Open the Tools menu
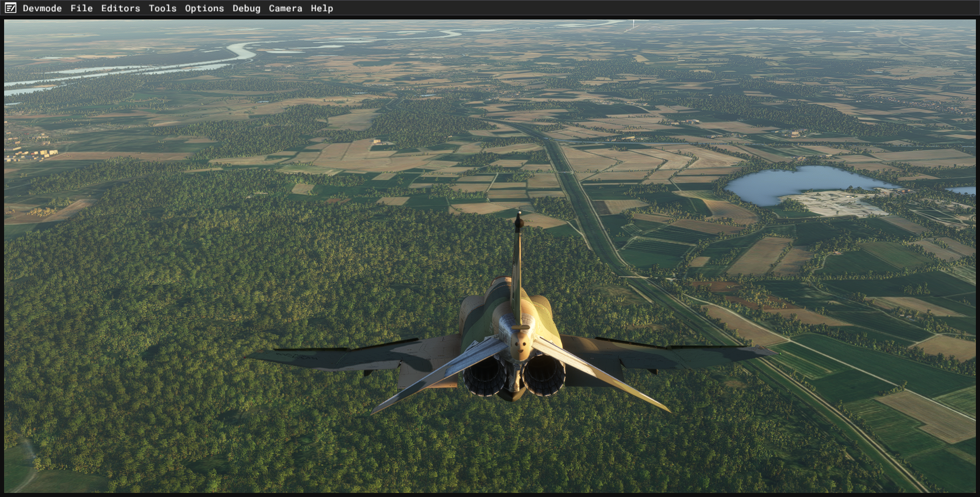The height and width of the screenshot is (497, 980). 163,8
